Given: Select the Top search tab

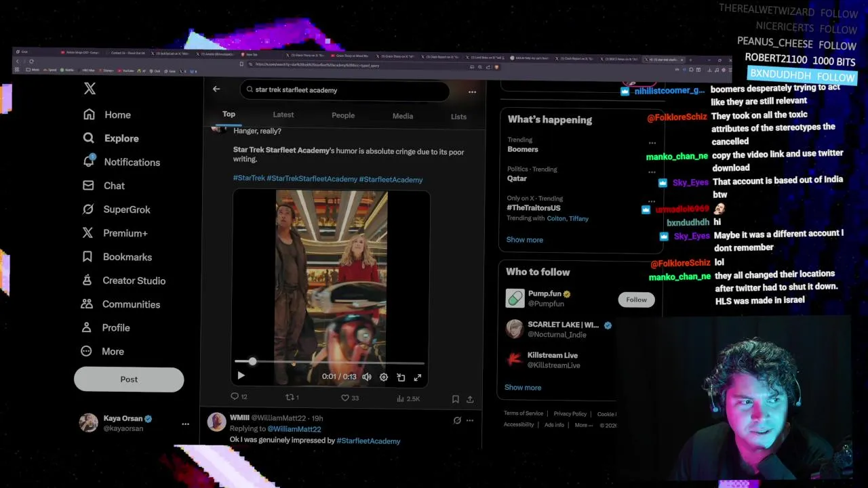Looking at the screenshot, I should click(x=229, y=115).
